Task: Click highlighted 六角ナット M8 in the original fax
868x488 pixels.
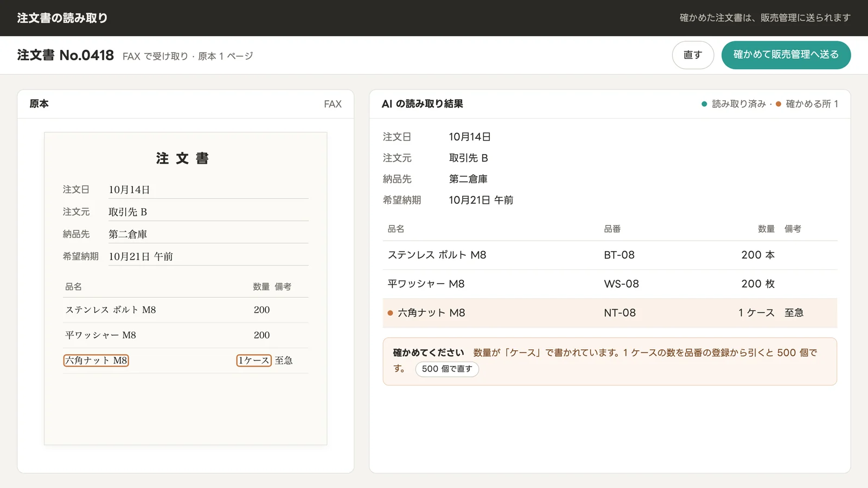Action: point(96,360)
